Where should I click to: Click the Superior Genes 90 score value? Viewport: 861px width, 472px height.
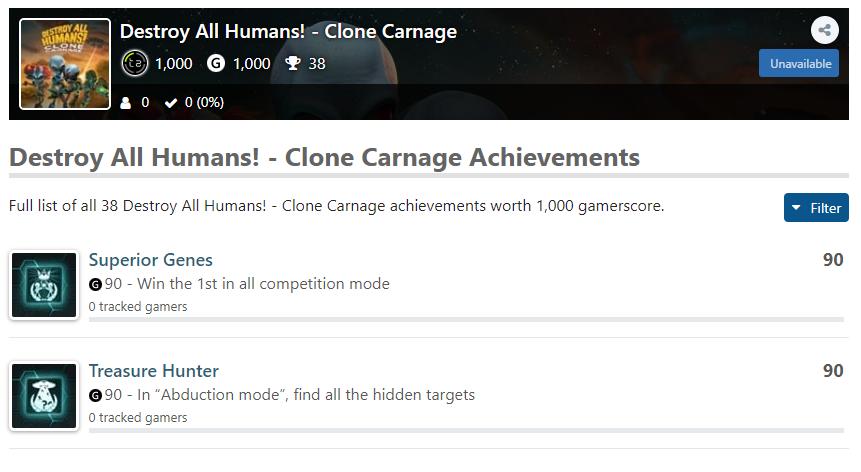832,260
